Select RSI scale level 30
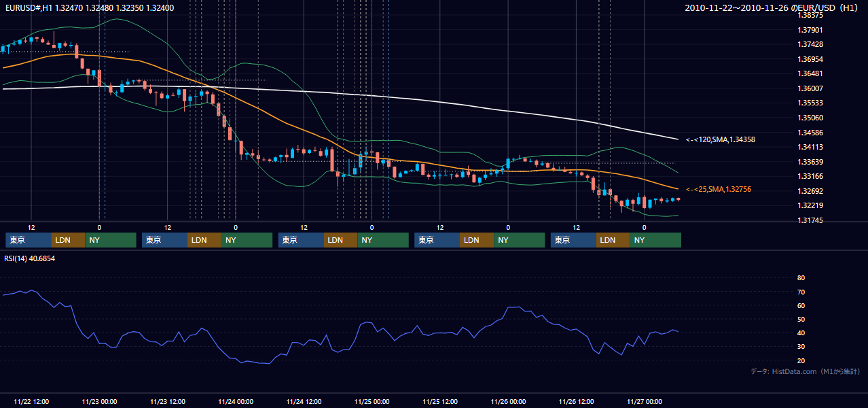The width and height of the screenshot is (868, 408). 801,347
